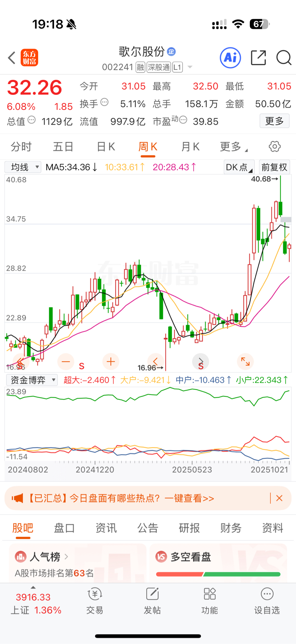Tap the MA5:34.36 label

[x=72, y=167]
